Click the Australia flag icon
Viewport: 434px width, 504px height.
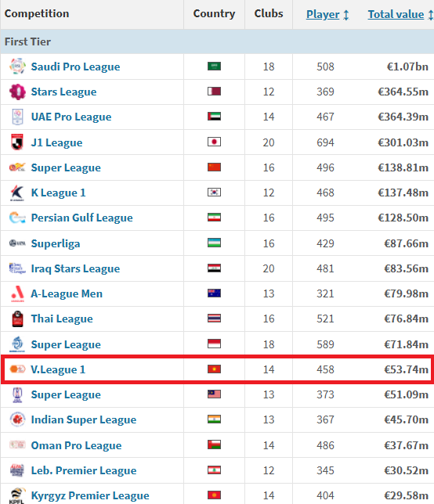point(214,293)
